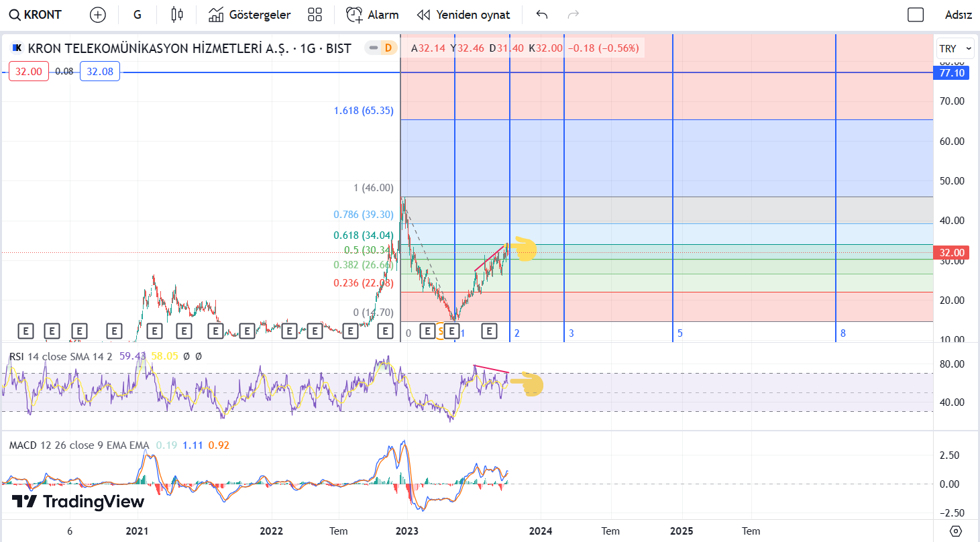Select Fibonacci label 0.786 (39.30)
Screen dimensions: 980x542
coord(364,215)
